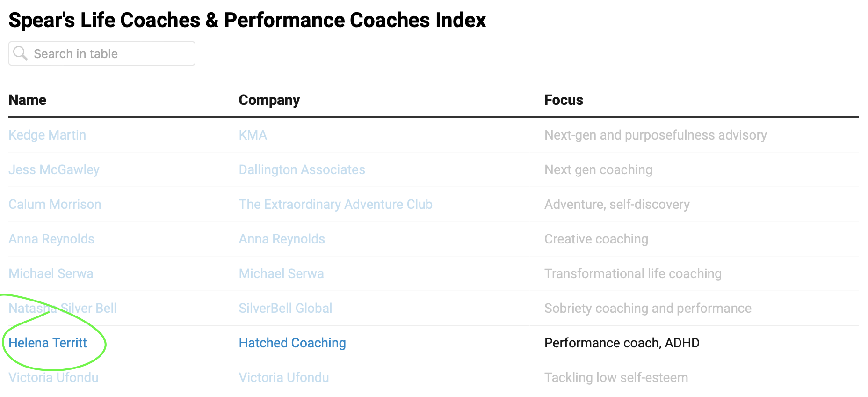This screenshot has width=868, height=397.
Task: Visit The Extraordinary Adventure Club link
Action: (x=335, y=205)
